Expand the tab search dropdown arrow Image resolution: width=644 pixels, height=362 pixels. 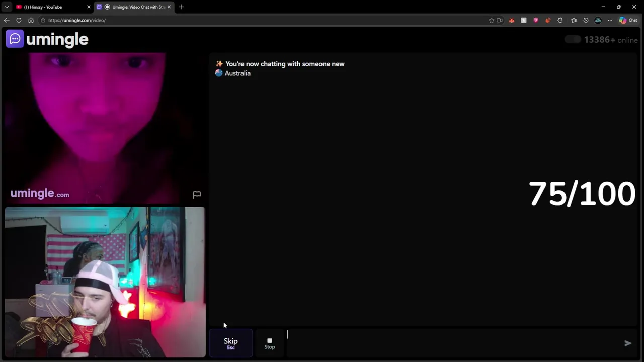tap(7, 7)
